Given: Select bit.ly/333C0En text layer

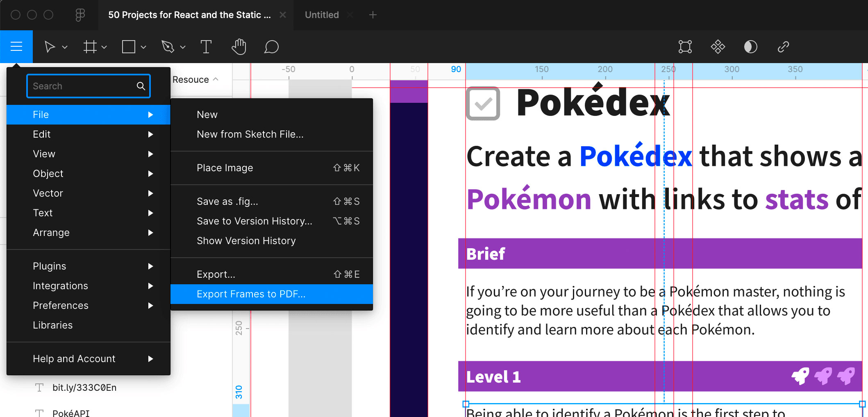Looking at the screenshot, I should pyautogui.click(x=84, y=388).
